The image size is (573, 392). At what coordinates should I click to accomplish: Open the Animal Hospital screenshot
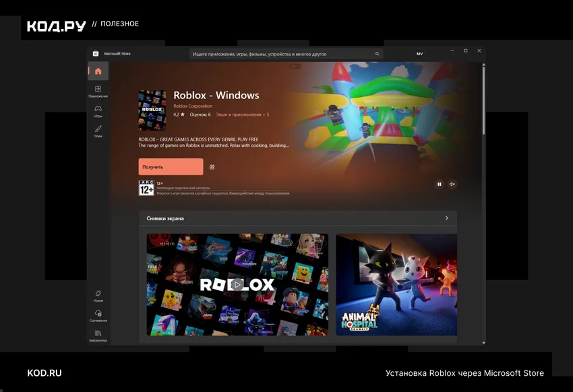point(396,284)
